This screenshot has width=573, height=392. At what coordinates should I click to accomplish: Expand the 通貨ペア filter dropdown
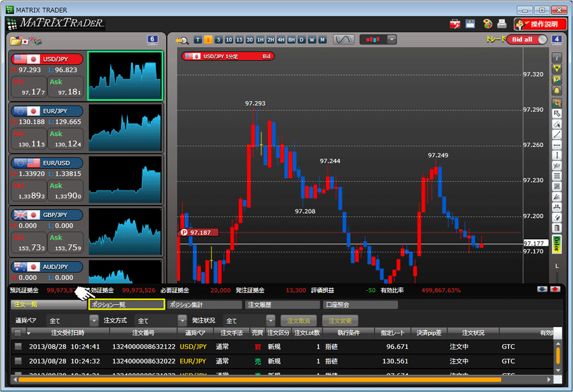pos(94,320)
